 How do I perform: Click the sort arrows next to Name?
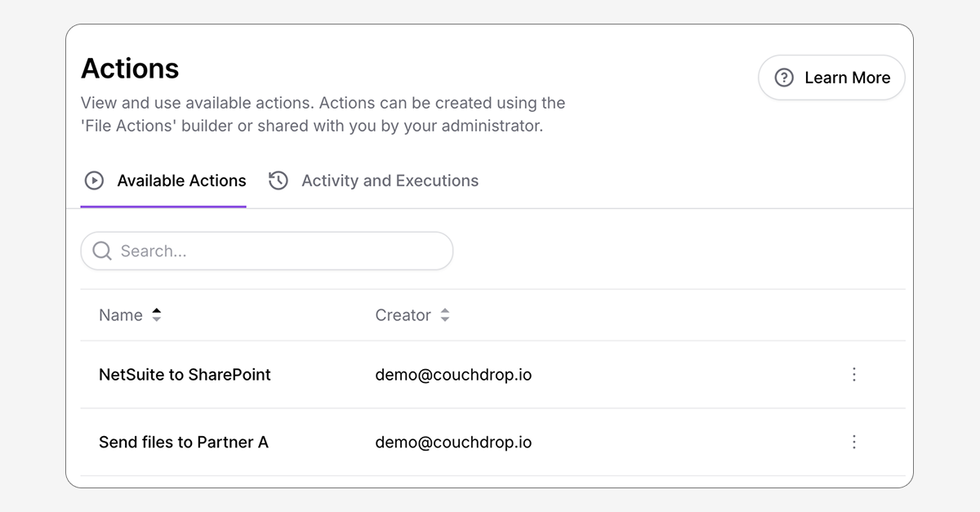click(157, 314)
